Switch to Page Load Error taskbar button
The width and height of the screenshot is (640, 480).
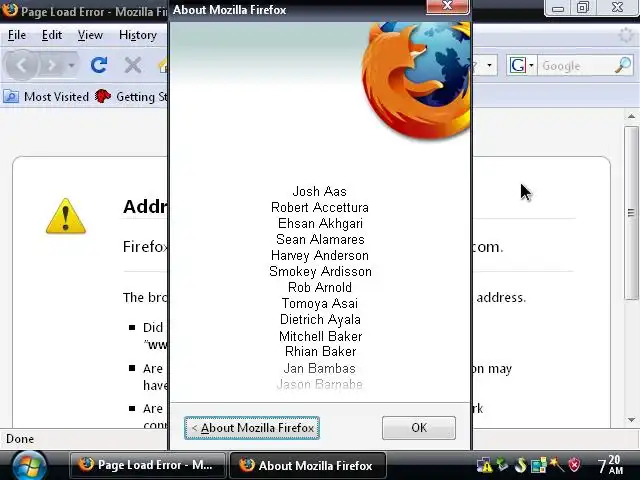coord(147,465)
